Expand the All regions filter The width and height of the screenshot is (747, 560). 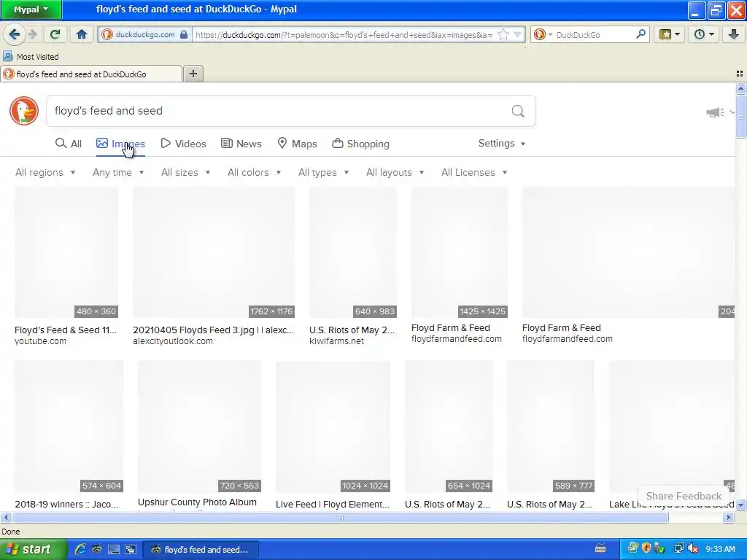[x=45, y=172]
